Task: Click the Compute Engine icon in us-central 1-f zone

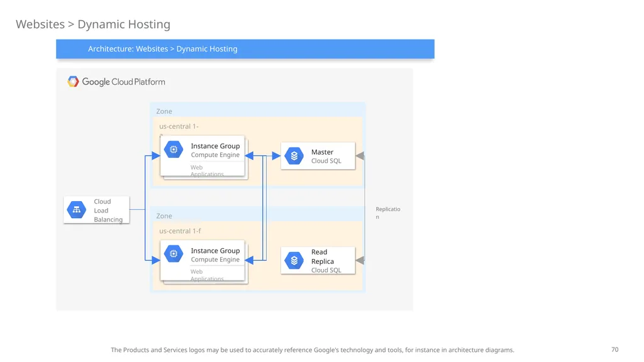Action: pos(174,254)
